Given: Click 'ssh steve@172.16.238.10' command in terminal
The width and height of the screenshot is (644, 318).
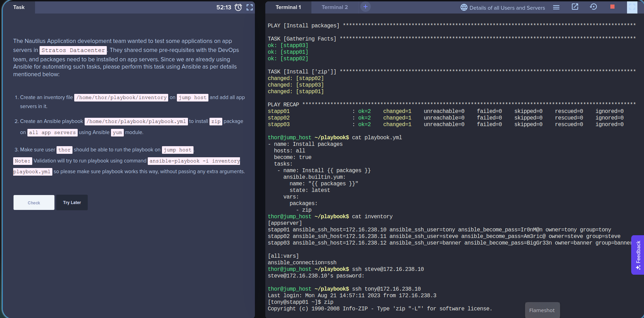Looking at the screenshot, I should [388, 269].
